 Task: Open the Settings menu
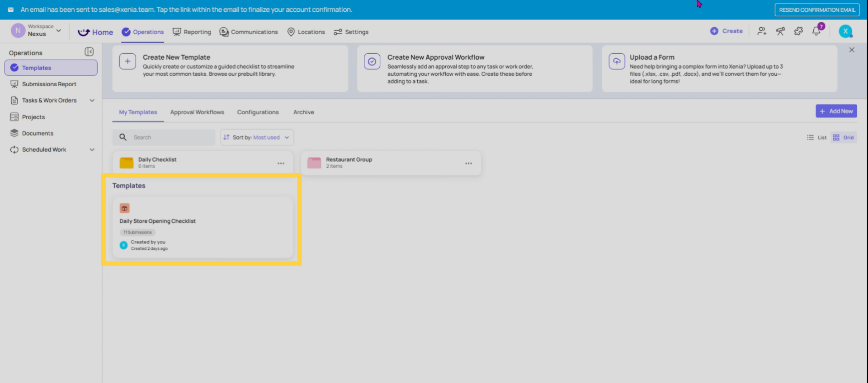tap(351, 32)
